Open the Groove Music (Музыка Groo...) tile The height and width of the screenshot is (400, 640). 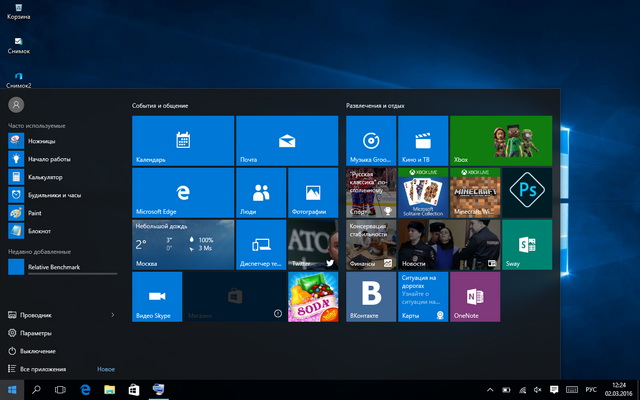(371, 141)
